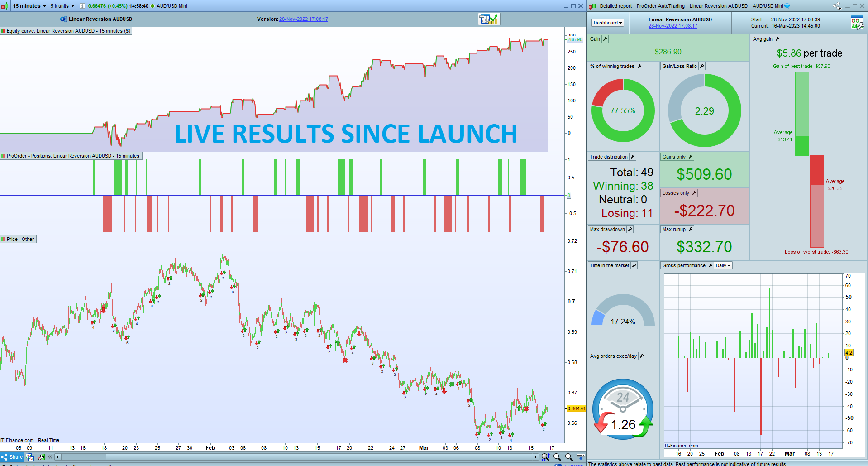Click the chart snapshot icon beside Share
This screenshot has width=868, height=466.
[30, 457]
